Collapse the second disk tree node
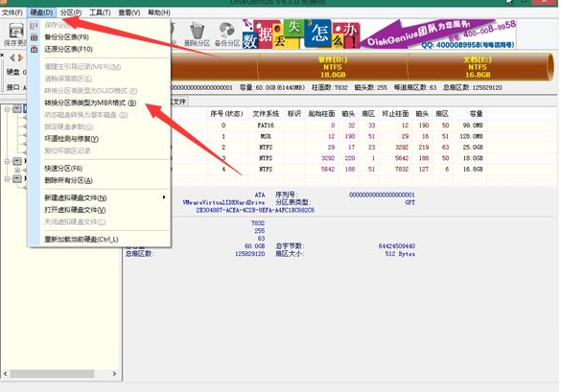Viewport: 562px width, 392px height. click(x=7, y=161)
